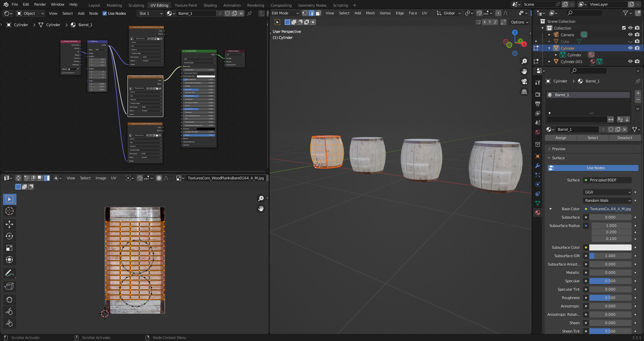Select the Annotate tool in the UV editor
The height and width of the screenshot is (341, 644).
[9, 273]
